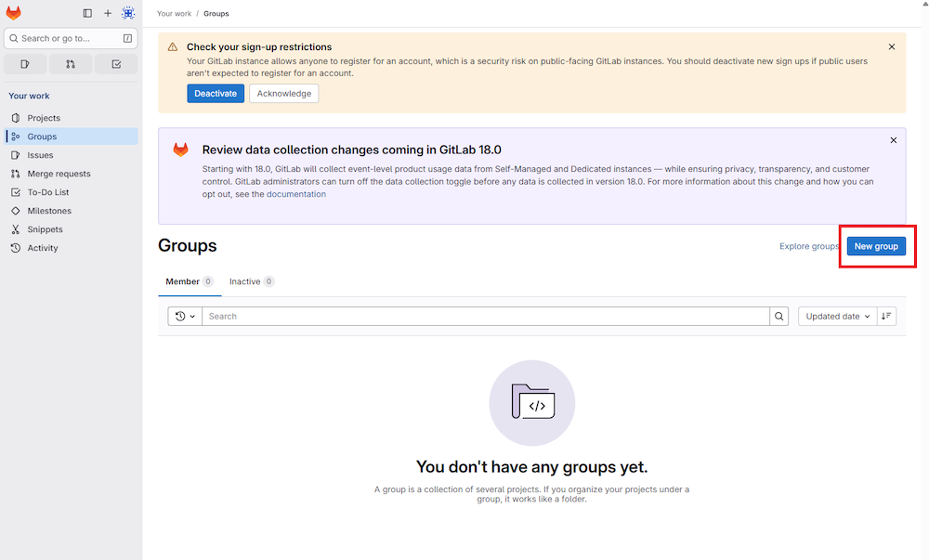
Task: Open Merge requests in the sidebar
Action: [x=72, y=174]
